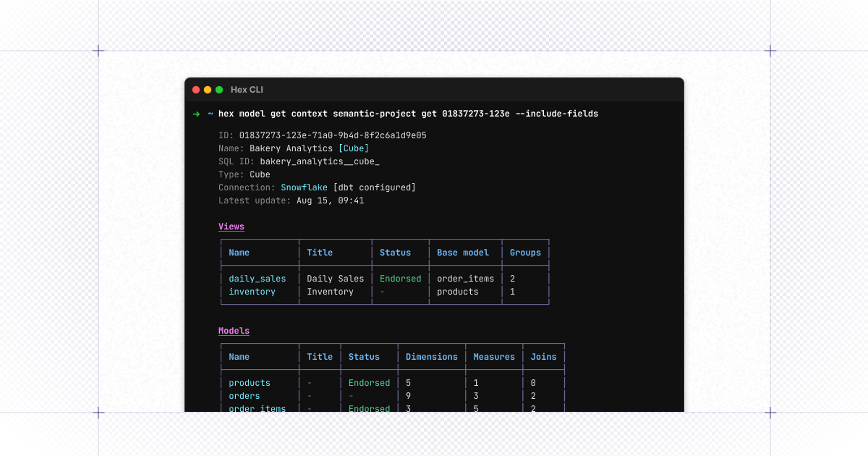Click Groups value 2 for daily_sales
Image resolution: width=868 pixels, height=456 pixels.
coord(513,279)
